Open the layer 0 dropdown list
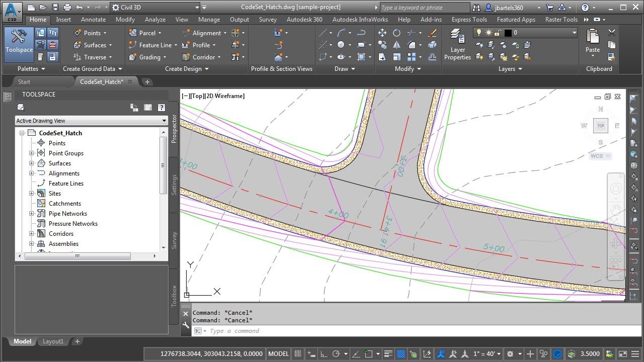 pos(574,33)
